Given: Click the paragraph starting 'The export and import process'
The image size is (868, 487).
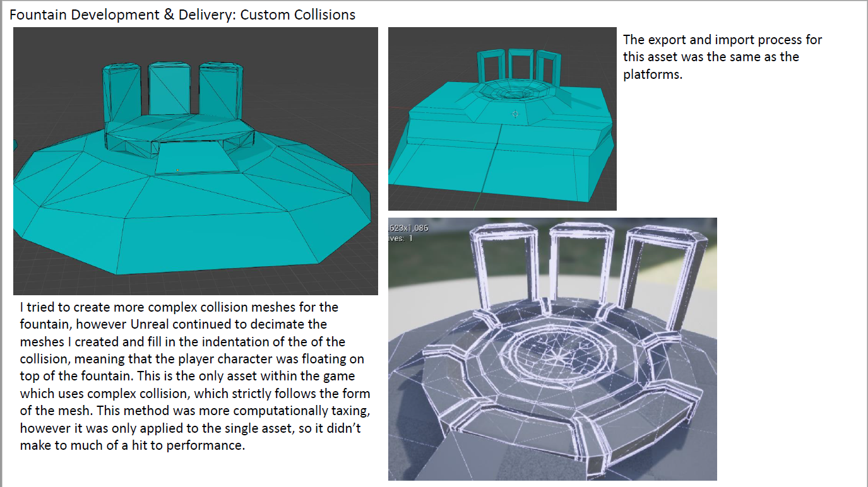Looking at the screenshot, I should click(722, 57).
